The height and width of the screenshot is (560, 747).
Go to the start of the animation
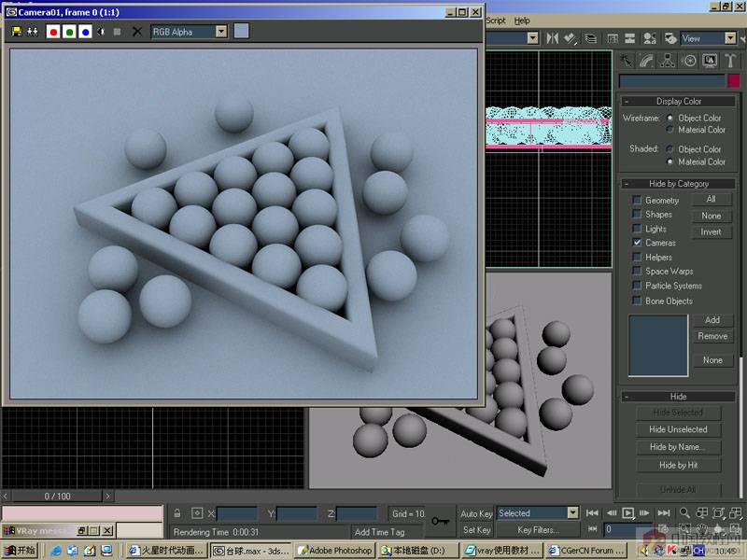[x=592, y=512]
